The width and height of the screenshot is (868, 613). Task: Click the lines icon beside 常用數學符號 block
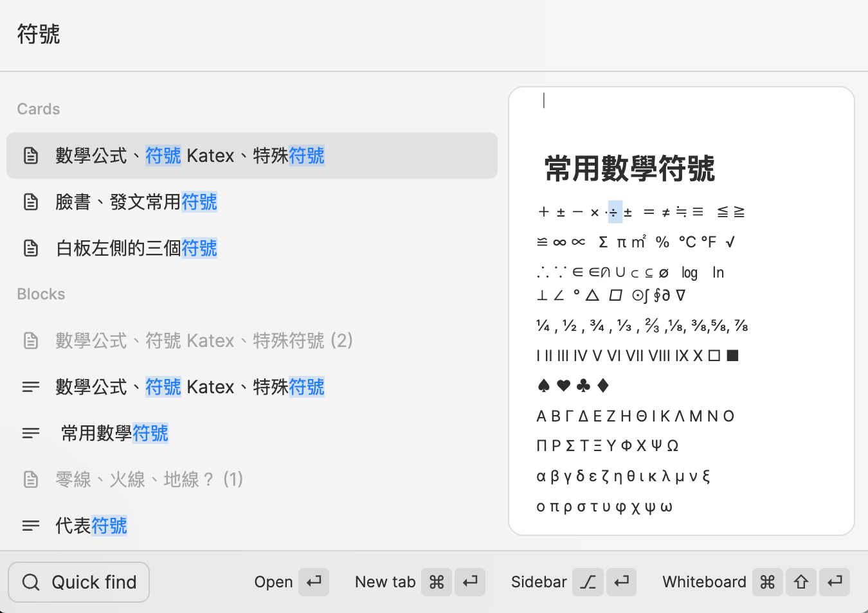click(31, 433)
